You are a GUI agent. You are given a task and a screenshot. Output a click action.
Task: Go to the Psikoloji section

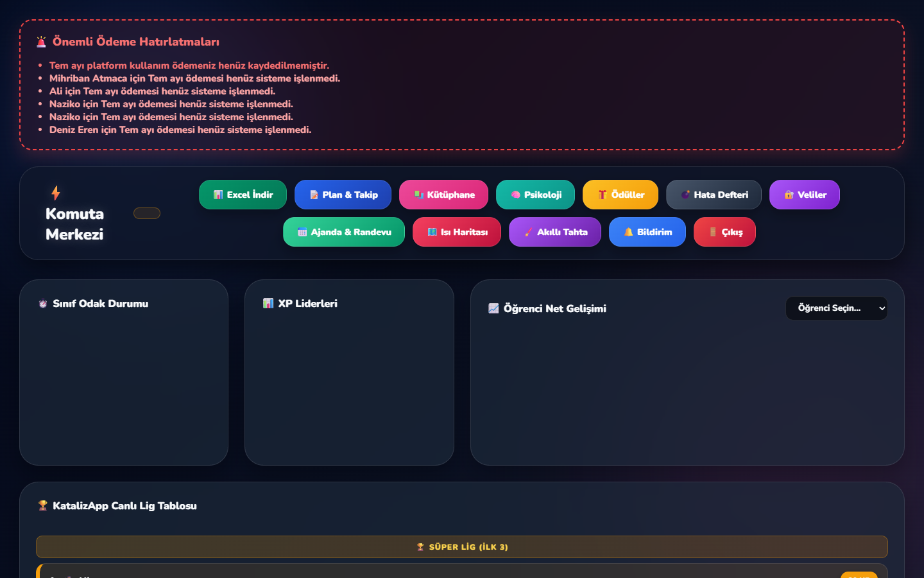(x=535, y=195)
